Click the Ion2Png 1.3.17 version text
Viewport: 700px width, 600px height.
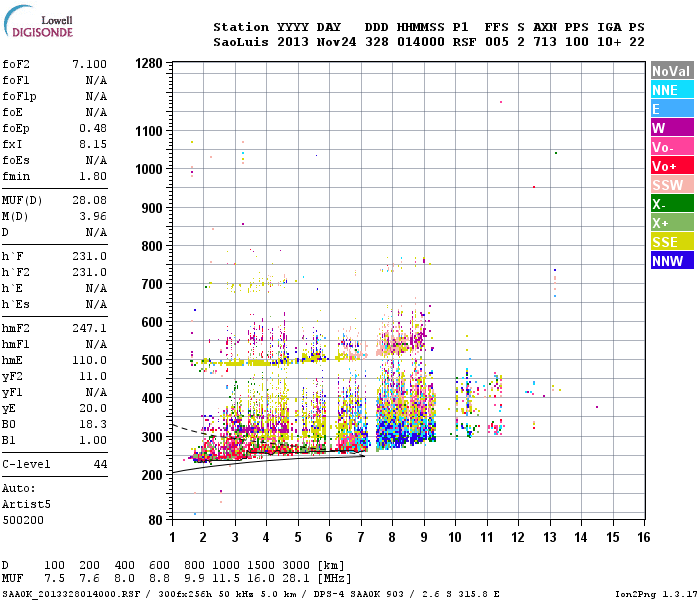655,594
